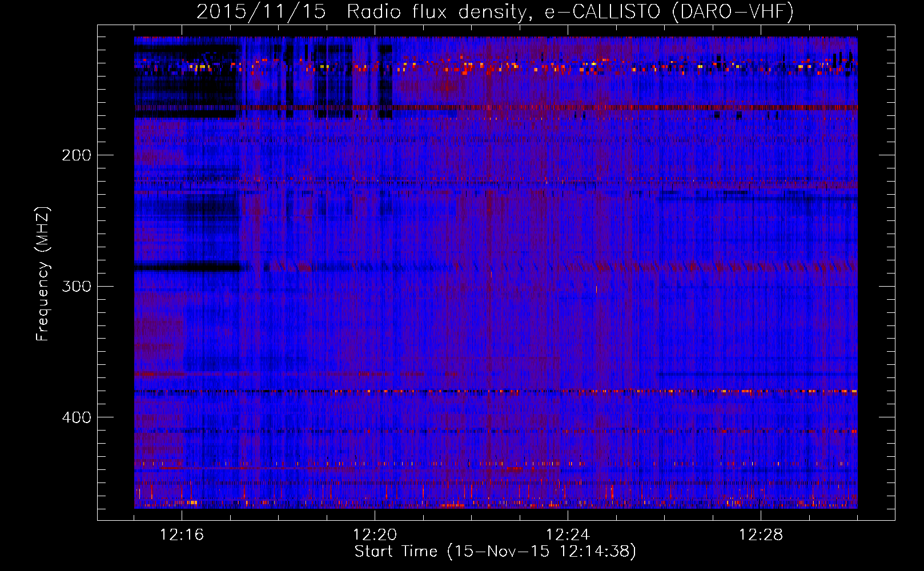This screenshot has width=924, height=571.
Task: Click the 400 frequency tick label
Action: pos(77,417)
